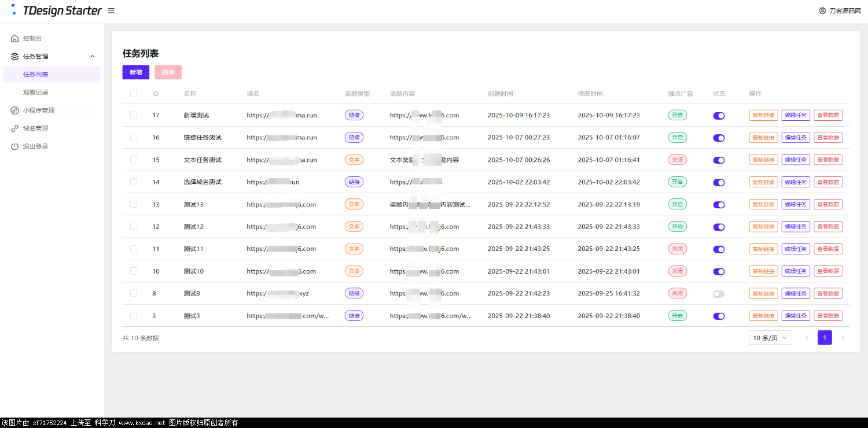This screenshot has width=868, height=428.
Task: Open 观看记录 in the sidebar
Action: [36, 92]
